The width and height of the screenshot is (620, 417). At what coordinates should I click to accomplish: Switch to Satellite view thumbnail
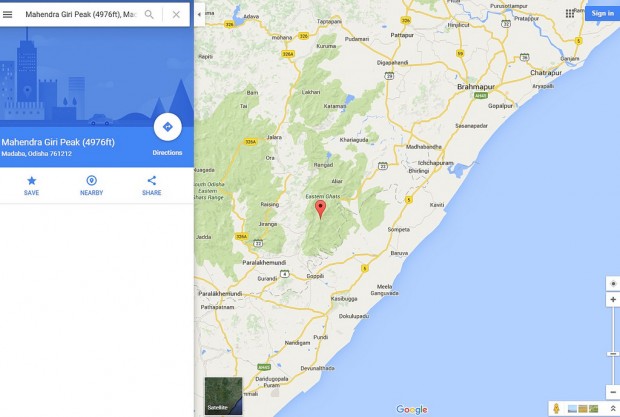coord(223,396)
